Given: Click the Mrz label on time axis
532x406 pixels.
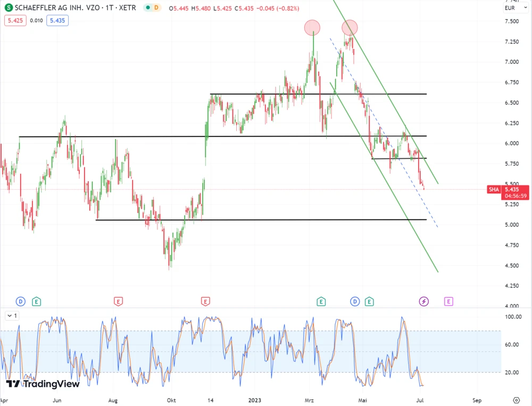Looking at the screenshot, I should [x=309, y=400].
